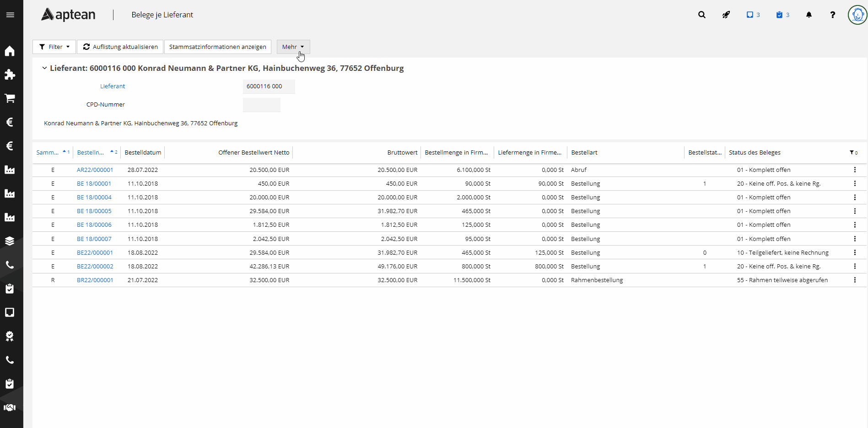Open the handshake sidebar icon
This screenshot has width=868, height=428.
pos(10,407)
